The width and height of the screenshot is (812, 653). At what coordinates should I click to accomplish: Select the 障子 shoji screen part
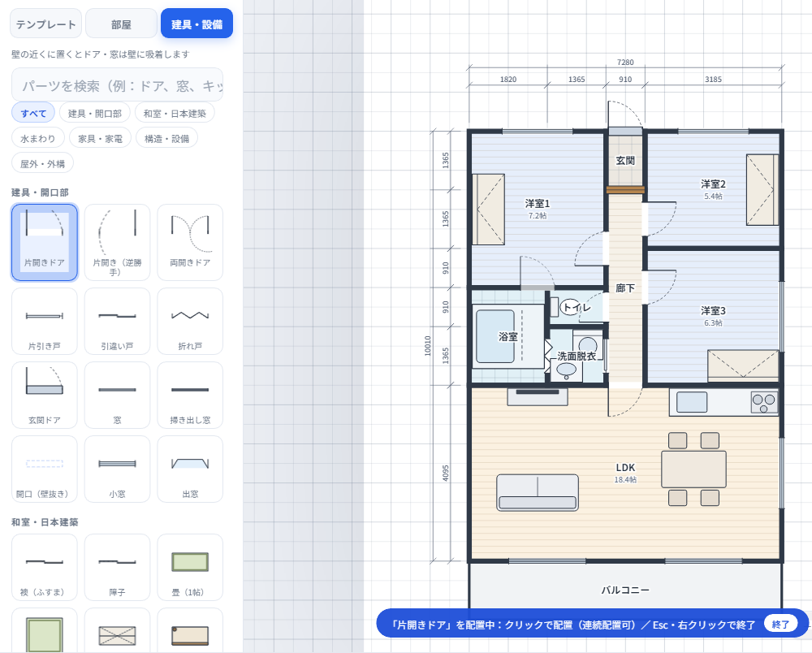(117, 568)
